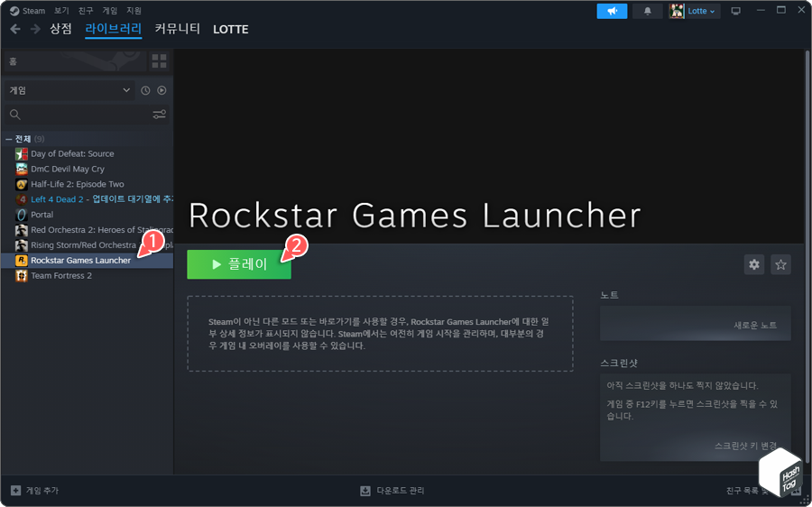Click the DmC Devil May Cry icon
Image resolution: width=812 pixels, height=507 pixels.
(x=22, y=169)
